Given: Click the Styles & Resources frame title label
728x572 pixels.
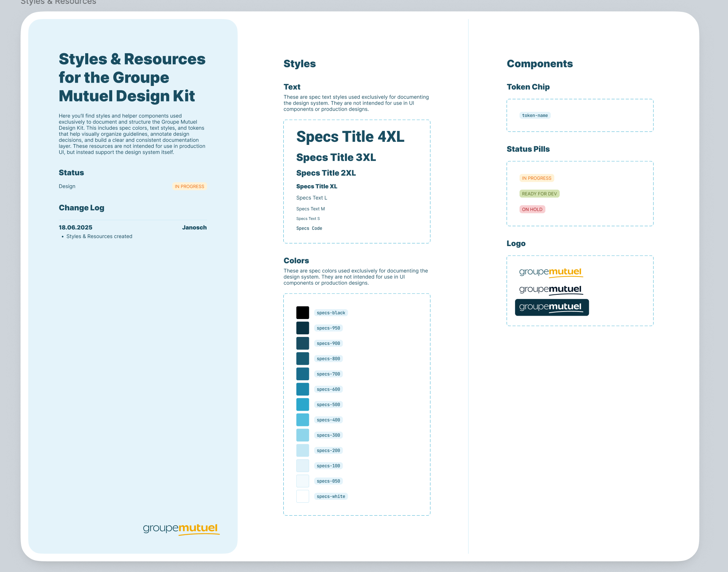Looking at the screenshot, I should point(58,2).
